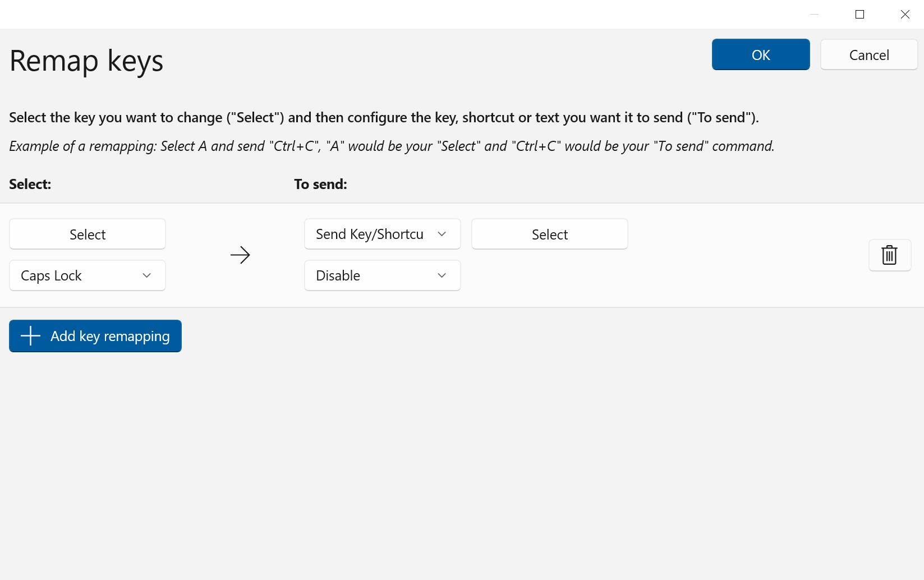Confirm remappings with the OK button
The width and height of the screenshot is (924, 580).
tap(760, 55)
